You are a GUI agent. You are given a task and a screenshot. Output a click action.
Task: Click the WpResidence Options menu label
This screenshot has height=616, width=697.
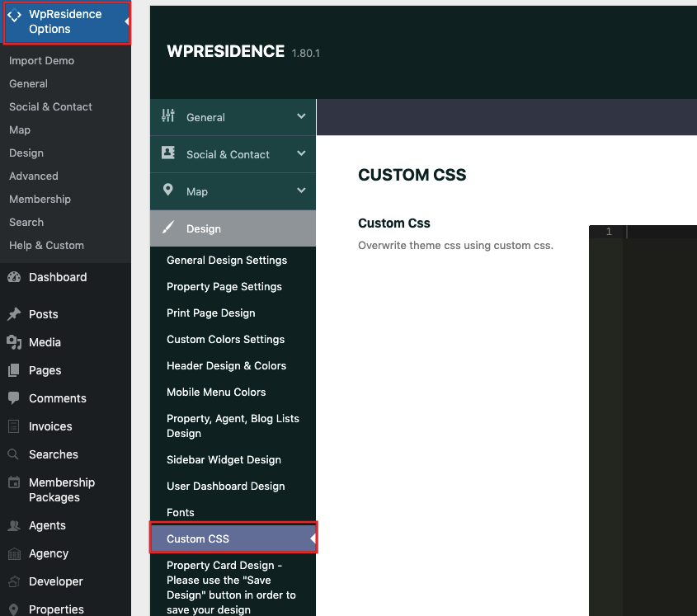click(x=65, y=21)
